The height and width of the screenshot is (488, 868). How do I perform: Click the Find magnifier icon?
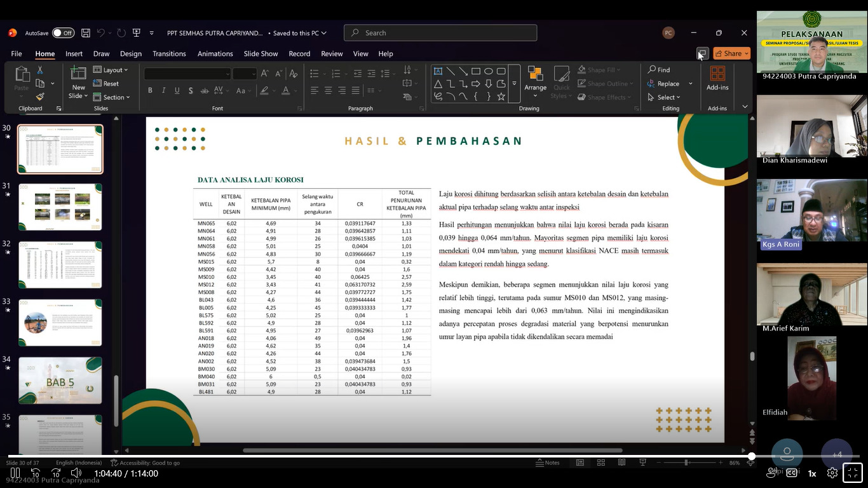(x=652, y=70)
